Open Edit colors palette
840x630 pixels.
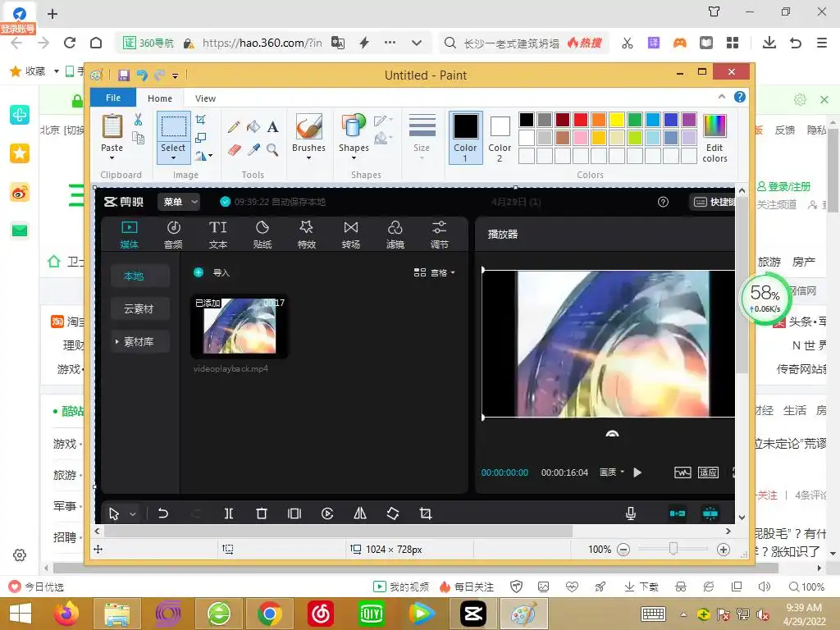pyautogui.click(x=714, y=138)
